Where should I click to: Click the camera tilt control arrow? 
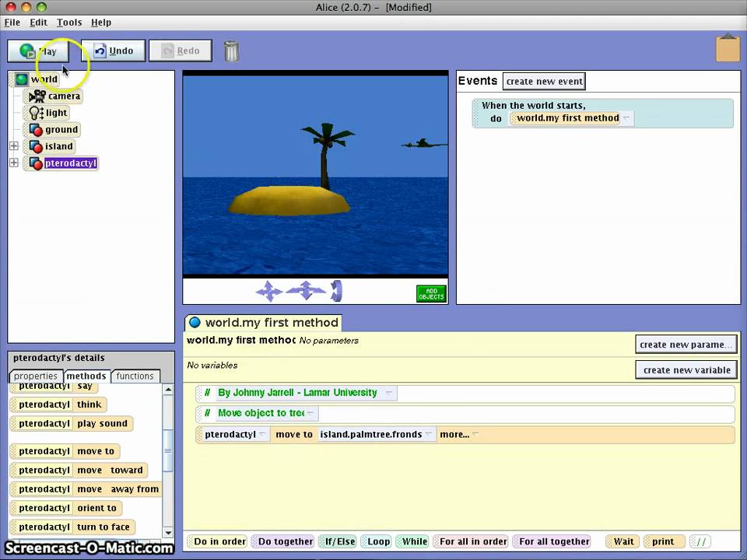tap(336, 291)
